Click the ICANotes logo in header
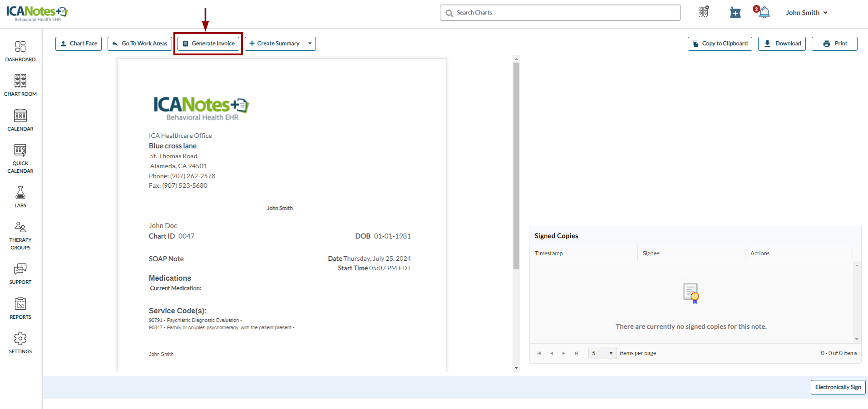Viewport: 868px width, 409px height. [x=37, y=14]
